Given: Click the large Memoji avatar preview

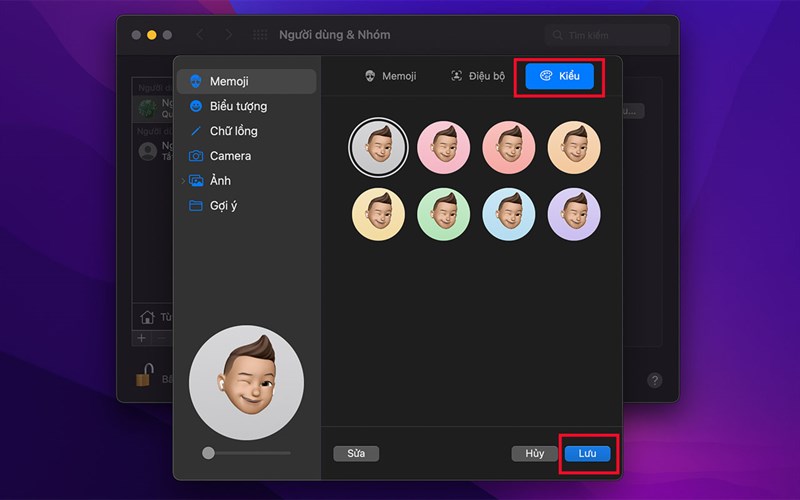Looking at the screenshot, I should point(246,383).
